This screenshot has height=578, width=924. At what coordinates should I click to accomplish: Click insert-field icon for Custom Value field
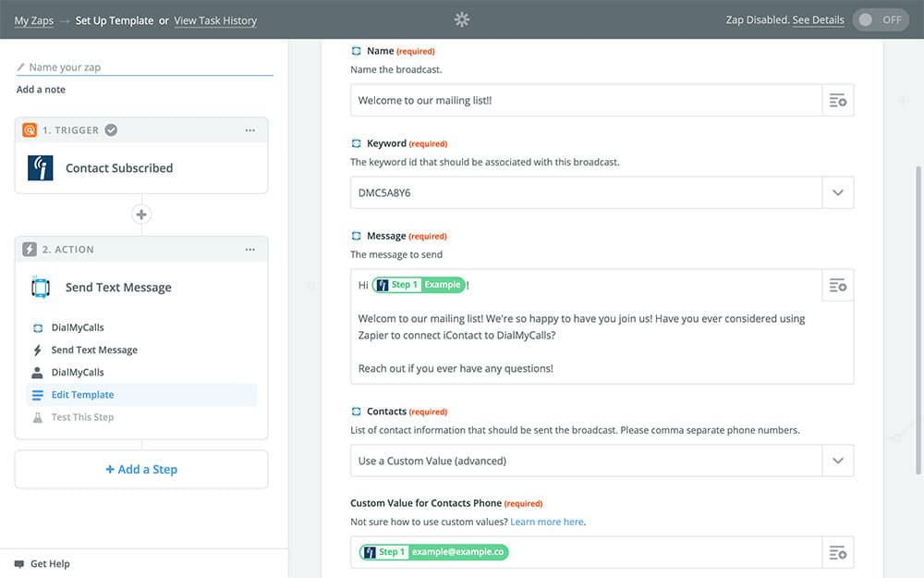click(837, 553)
